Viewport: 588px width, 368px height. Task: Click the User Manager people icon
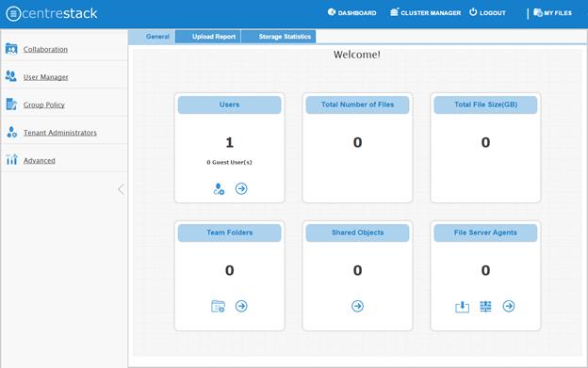(11, 76)
